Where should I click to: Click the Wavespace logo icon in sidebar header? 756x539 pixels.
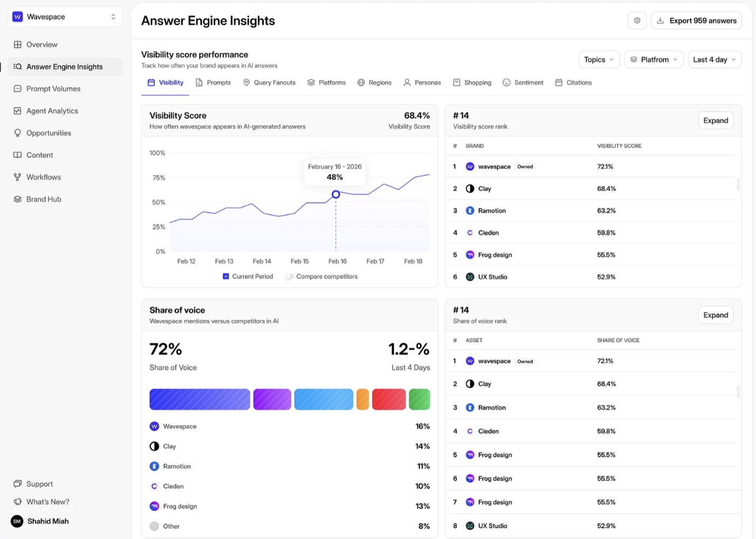[x=17, y=17]
